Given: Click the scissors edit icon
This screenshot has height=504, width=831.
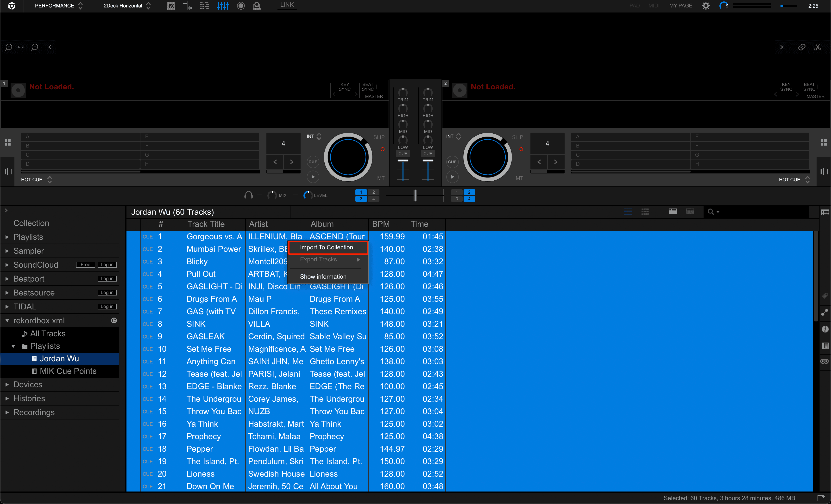Looking at the screenshot, I should tap(818, 47).
